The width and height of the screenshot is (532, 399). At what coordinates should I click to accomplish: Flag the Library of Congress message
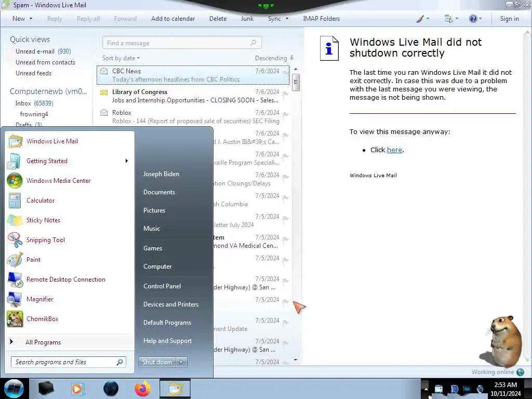[x=285, y=94]
